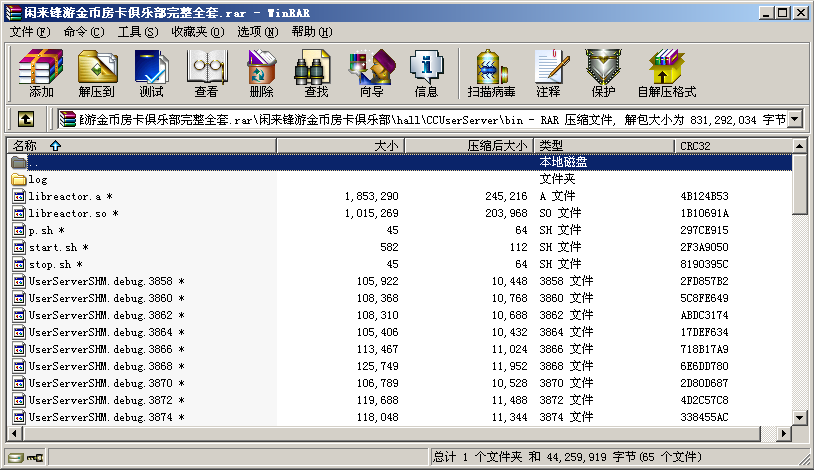The height and width of the screenshot is (470, 814).
Task: Open the 文件 (File) menu
Action: pos(29,32)
